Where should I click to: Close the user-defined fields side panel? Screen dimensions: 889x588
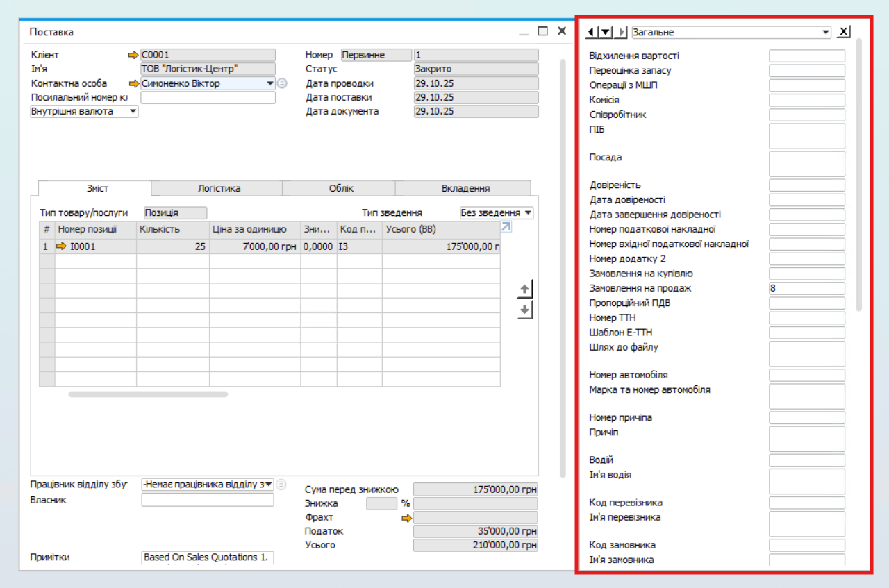point(843,32)
